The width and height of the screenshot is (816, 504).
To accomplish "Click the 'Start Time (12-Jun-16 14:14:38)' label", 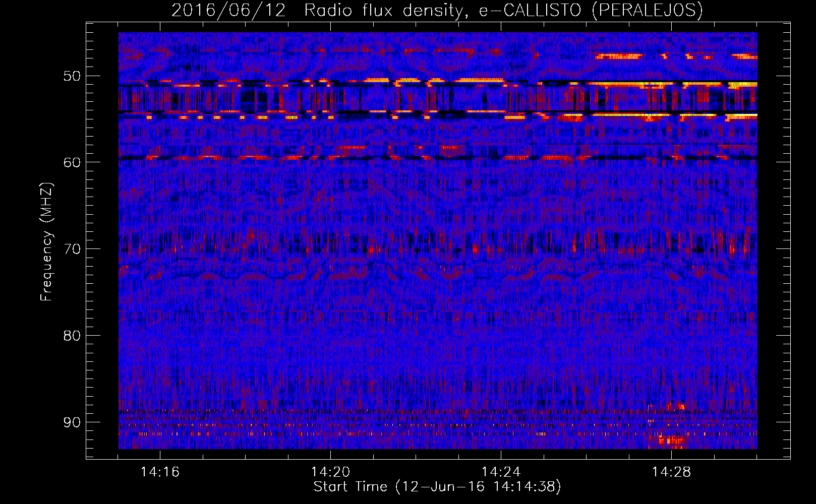I will (437, 487).
